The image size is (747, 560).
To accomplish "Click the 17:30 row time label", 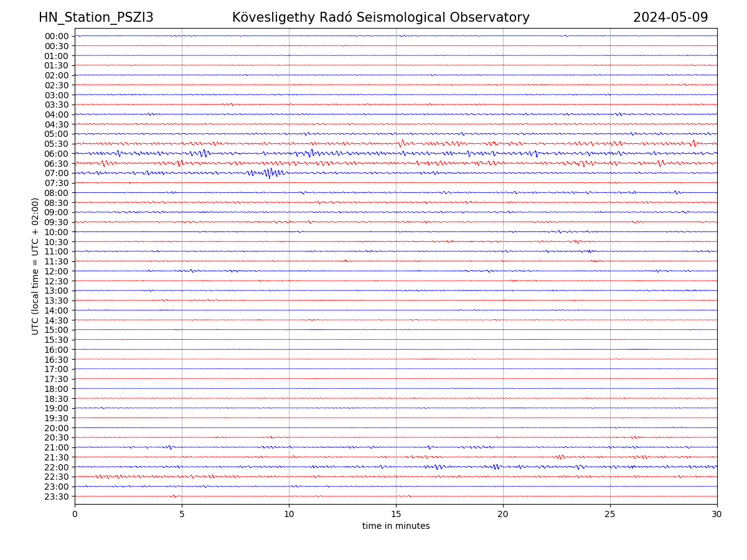I will tap(57, 379).
